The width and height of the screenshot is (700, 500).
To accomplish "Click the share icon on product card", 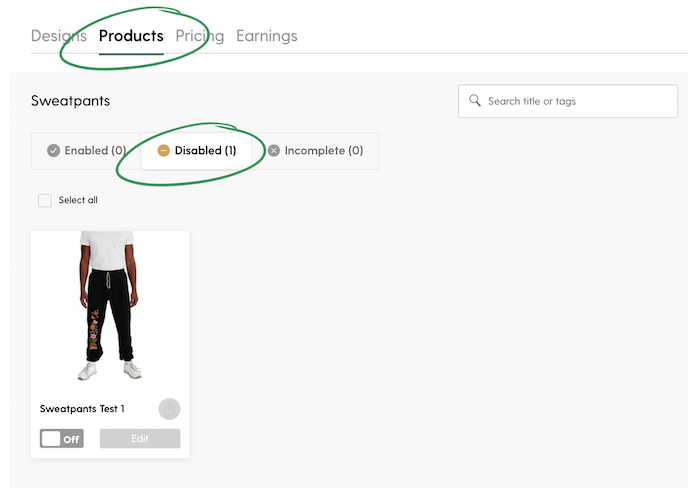I will click(x=169, y=409).
